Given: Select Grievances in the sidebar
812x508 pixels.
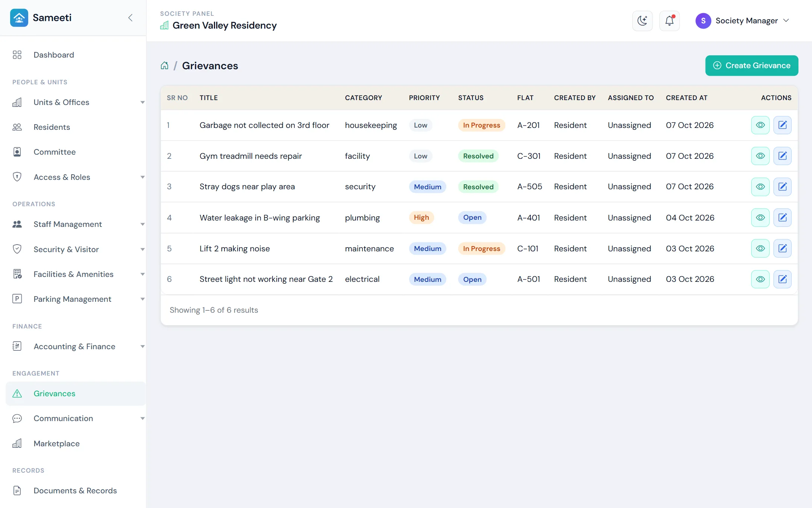Looking at the screenshot, I should pos(76,394).
